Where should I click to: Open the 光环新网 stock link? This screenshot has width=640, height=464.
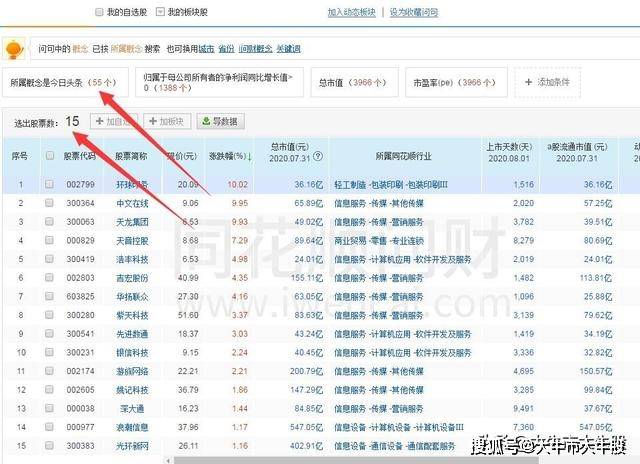(132, 446)
